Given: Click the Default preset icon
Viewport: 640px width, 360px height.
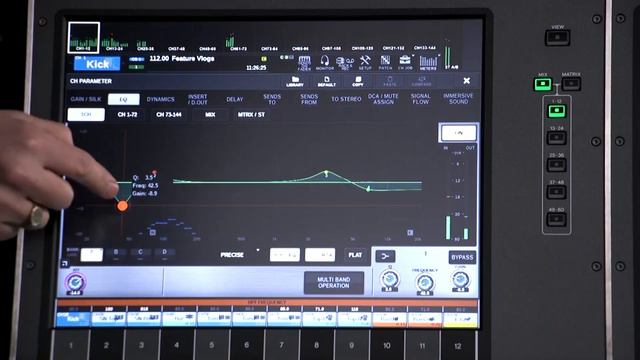Looking at the screenshot, I should pos(327,81).
